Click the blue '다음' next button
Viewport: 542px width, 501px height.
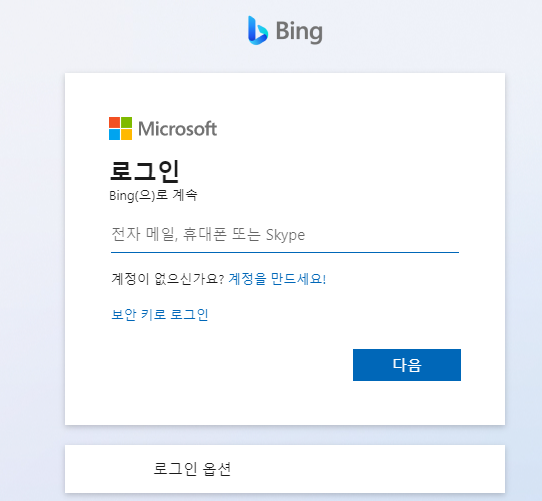pos(407,365)
